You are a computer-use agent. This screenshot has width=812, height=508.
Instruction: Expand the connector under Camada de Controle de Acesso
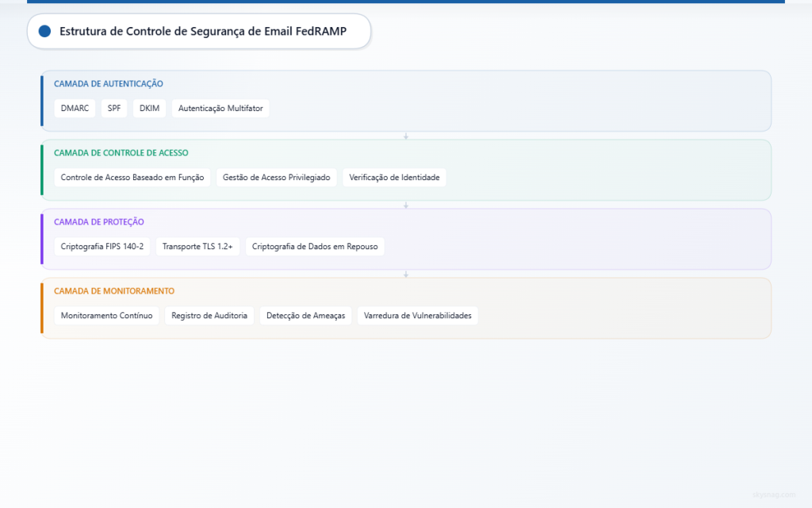pos(406,204)
